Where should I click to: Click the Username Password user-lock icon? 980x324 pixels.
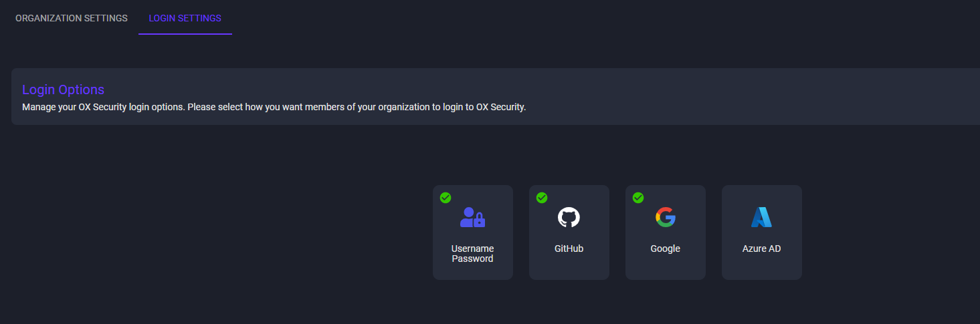pyautogui.click(x=473, y=217)
